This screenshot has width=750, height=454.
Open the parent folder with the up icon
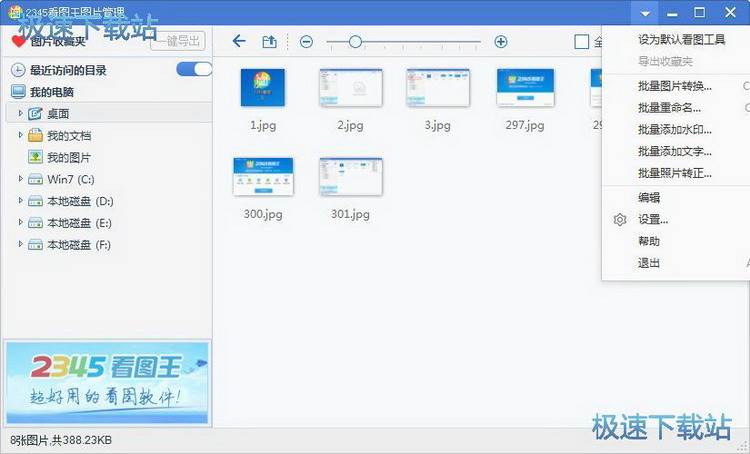pos(269,42)
